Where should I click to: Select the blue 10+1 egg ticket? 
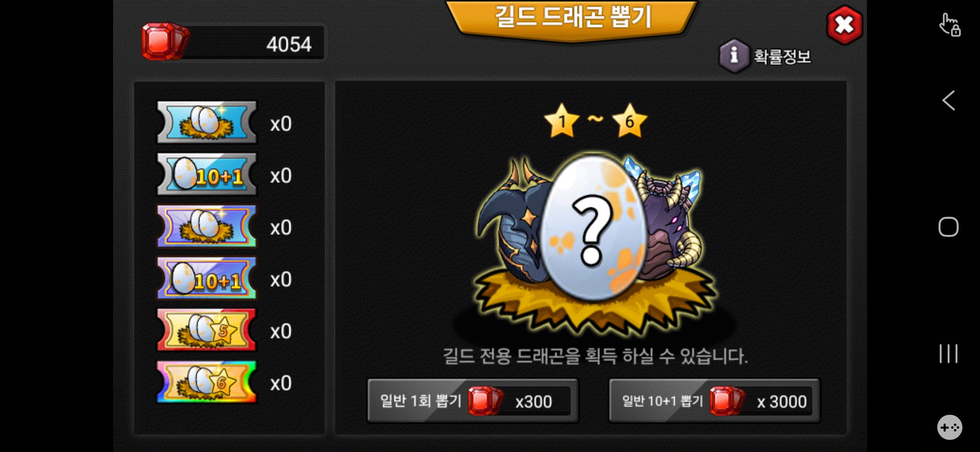[x=207, y=174]
